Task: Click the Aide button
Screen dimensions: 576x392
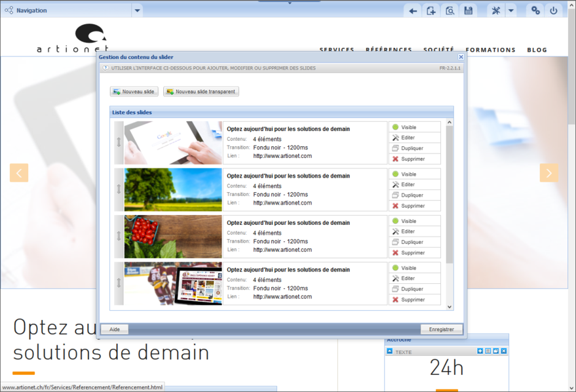Action: tap(115, 329)
